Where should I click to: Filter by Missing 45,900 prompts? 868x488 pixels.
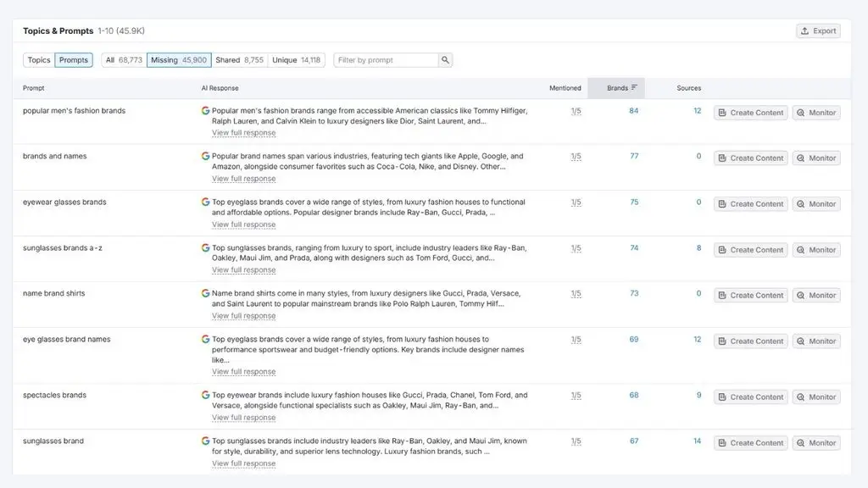tap(179, 60)
